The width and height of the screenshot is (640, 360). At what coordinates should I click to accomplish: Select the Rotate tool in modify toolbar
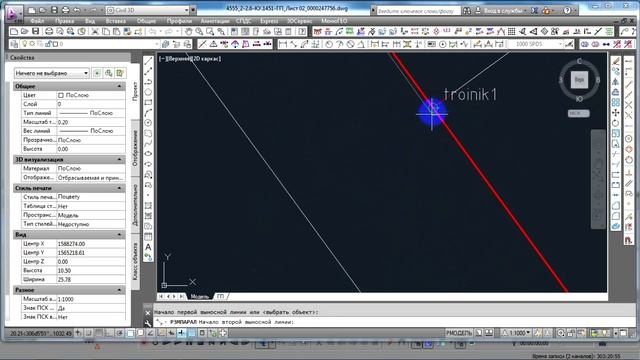click(x=616, y=123)
